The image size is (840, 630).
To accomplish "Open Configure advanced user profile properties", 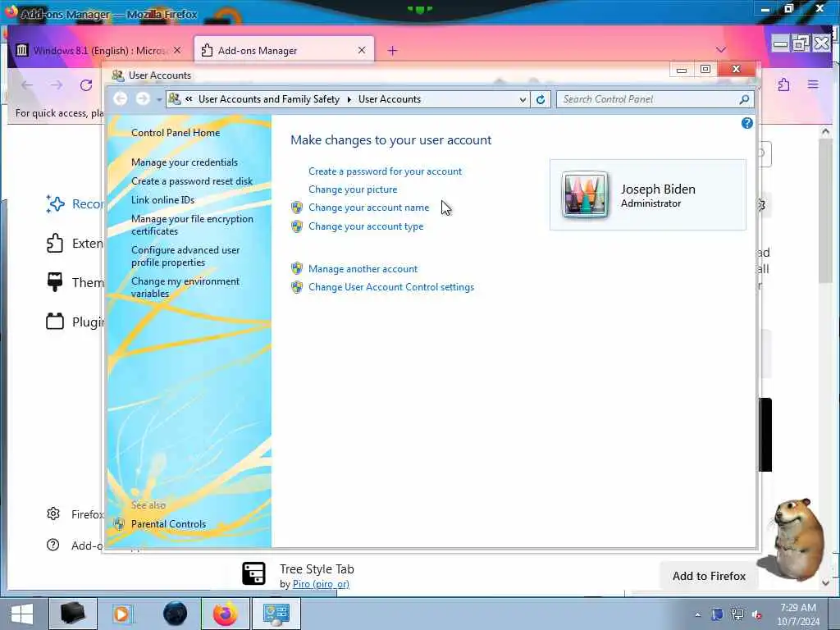I will pyautogui.click(x=185, y=256).
